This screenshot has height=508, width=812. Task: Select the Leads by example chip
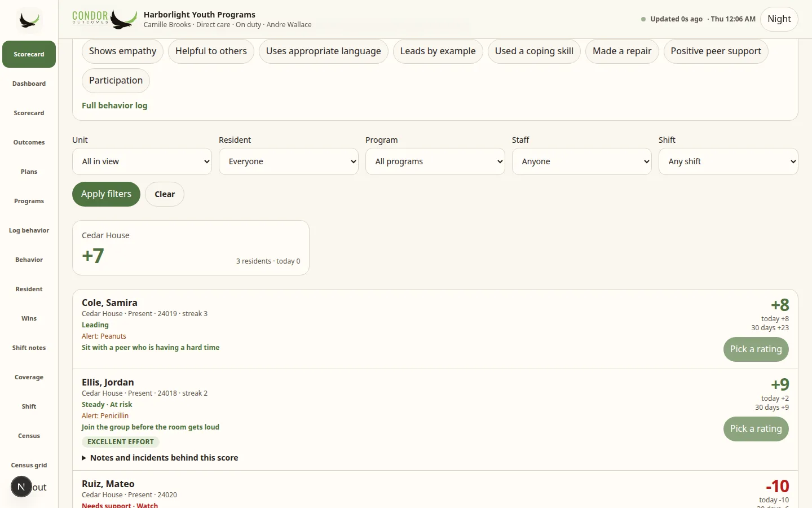(438, 51)
